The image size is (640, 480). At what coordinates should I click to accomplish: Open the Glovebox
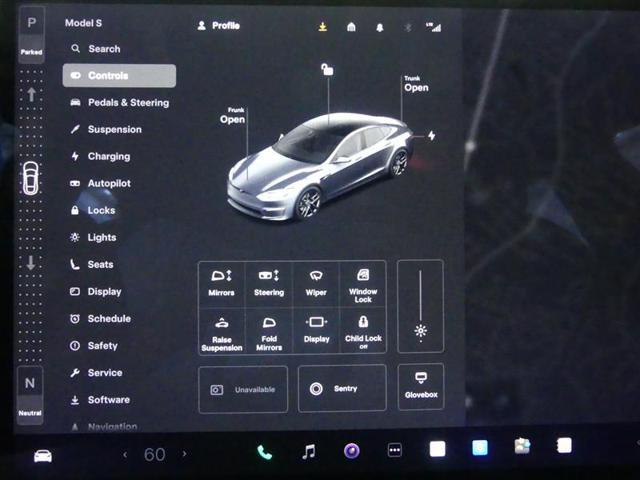(x=421, y=386)
